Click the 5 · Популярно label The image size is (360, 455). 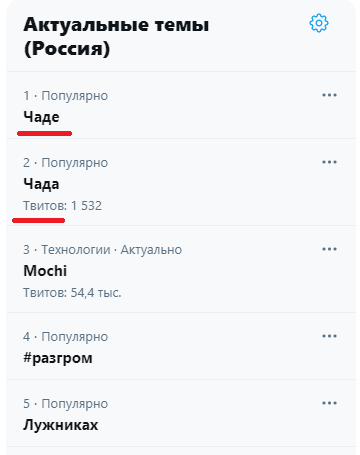coord(65,404)
